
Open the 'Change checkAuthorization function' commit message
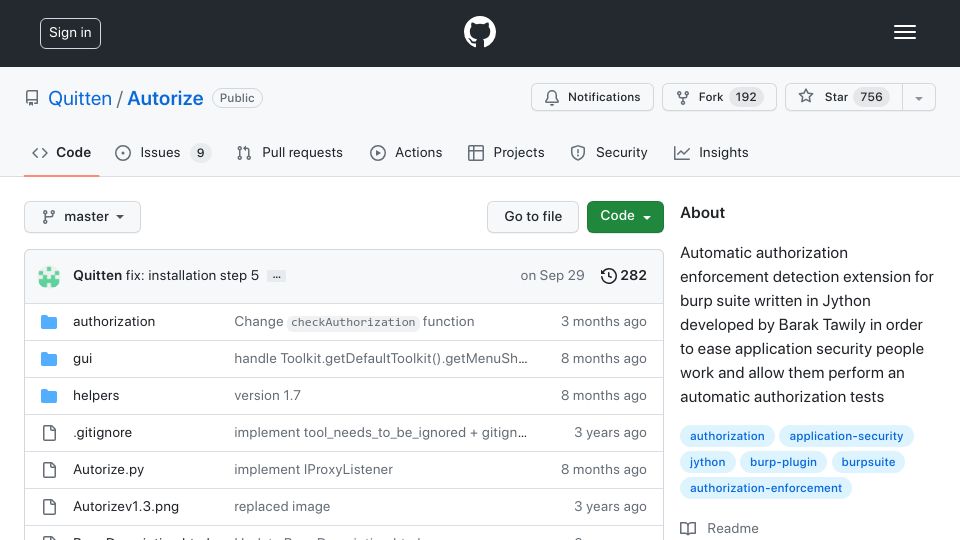[354, 321]
